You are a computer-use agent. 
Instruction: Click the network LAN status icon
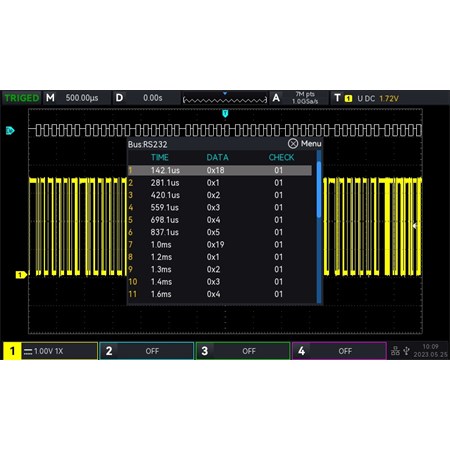[395, 351]
